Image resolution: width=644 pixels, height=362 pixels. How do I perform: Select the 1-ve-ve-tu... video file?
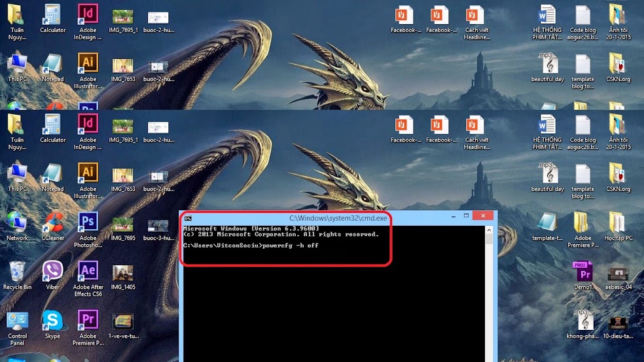[x=123, y=326]
